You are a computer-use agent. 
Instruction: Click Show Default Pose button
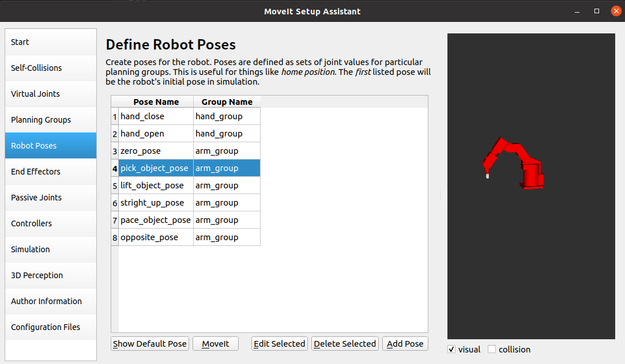150,344
